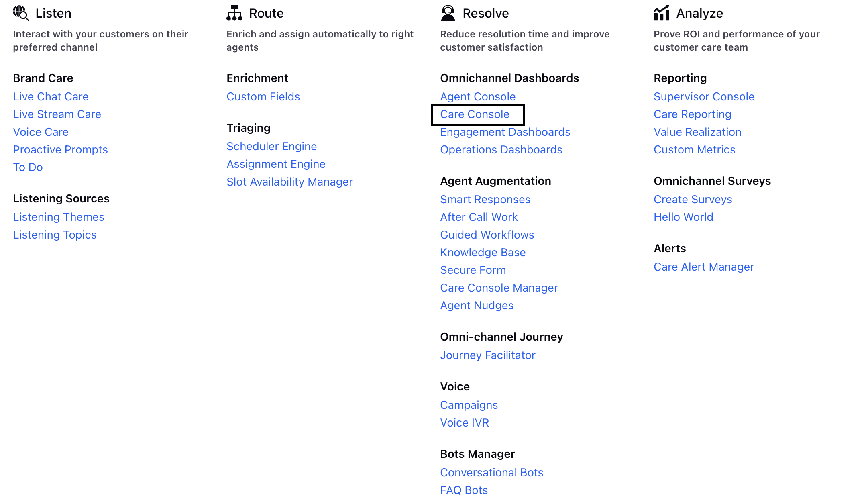Select Supervisor Console under Reporting
The image size is (868, 498).
pyautogui.click(x=704, y=97)
